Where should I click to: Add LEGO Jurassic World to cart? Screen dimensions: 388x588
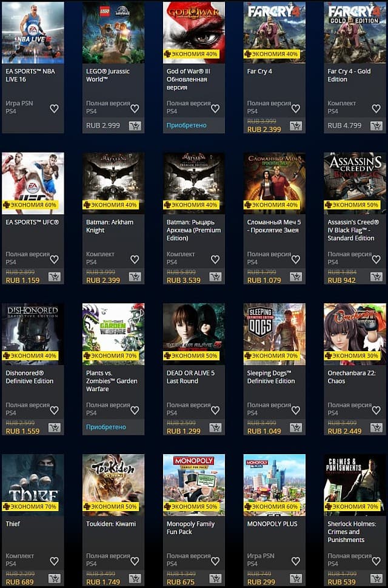coord(135,126)
